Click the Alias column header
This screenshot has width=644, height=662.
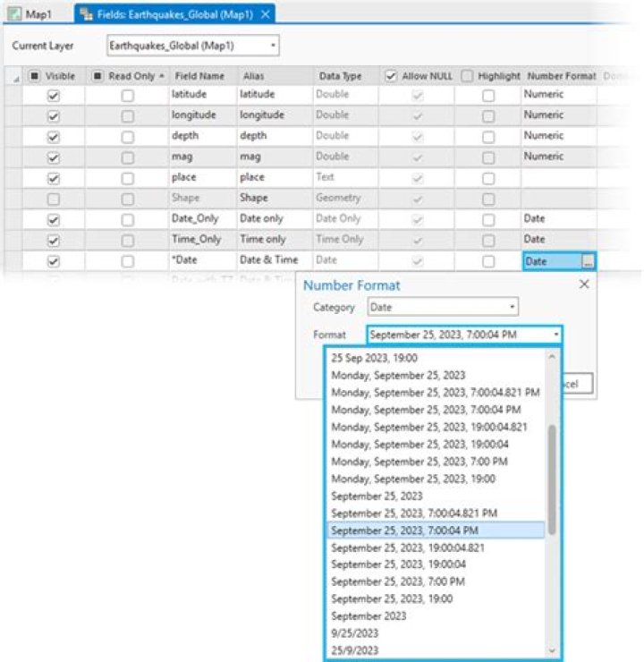click(x=253, y=76)
